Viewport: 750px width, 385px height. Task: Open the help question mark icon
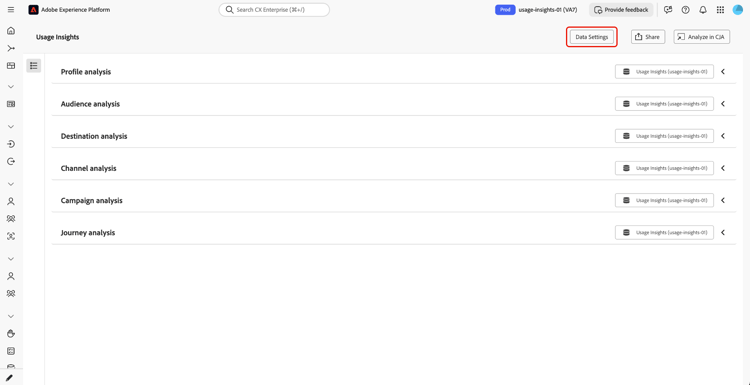685,10
